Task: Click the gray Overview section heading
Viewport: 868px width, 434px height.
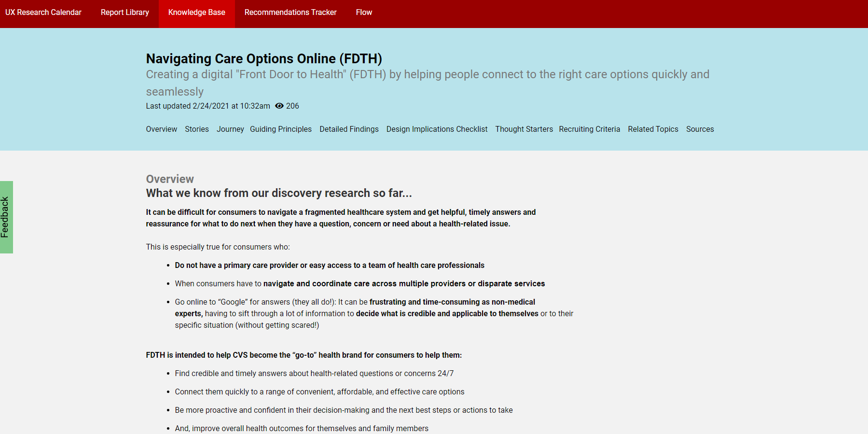Action: [x=170, y=179]
